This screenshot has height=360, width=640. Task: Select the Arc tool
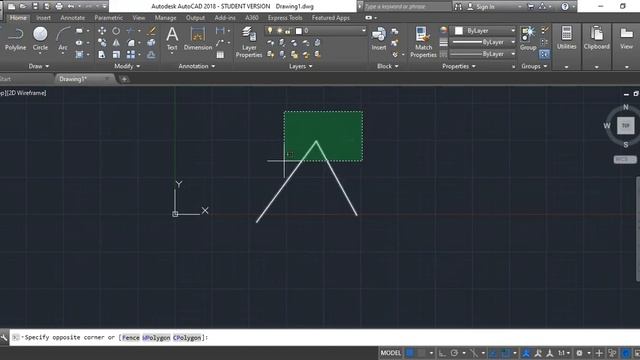click(62, 39)
